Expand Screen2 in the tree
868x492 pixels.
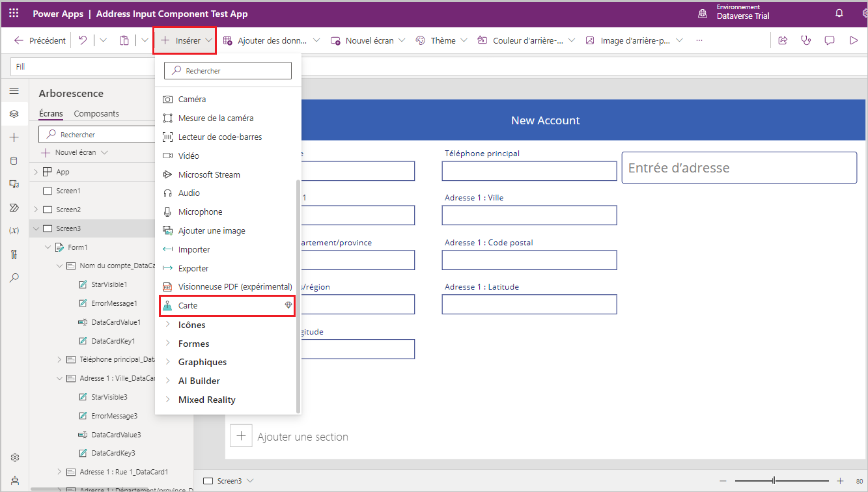(36, 210)
